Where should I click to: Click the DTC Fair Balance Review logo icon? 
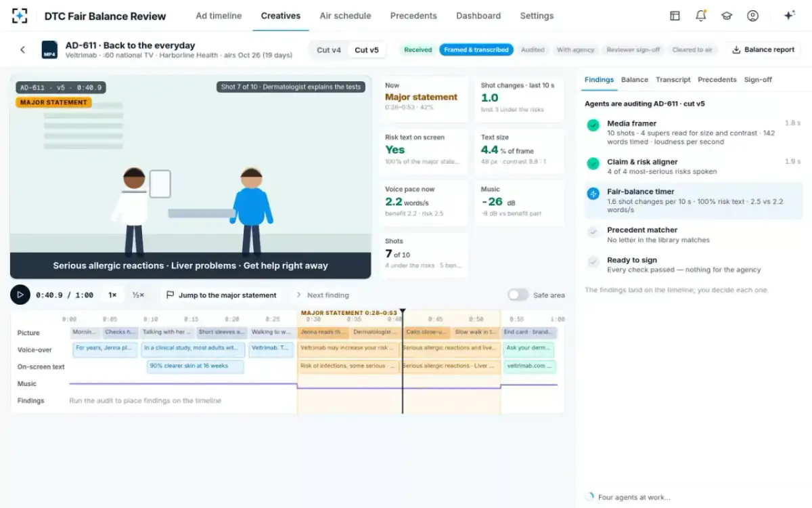coord(20,16)
